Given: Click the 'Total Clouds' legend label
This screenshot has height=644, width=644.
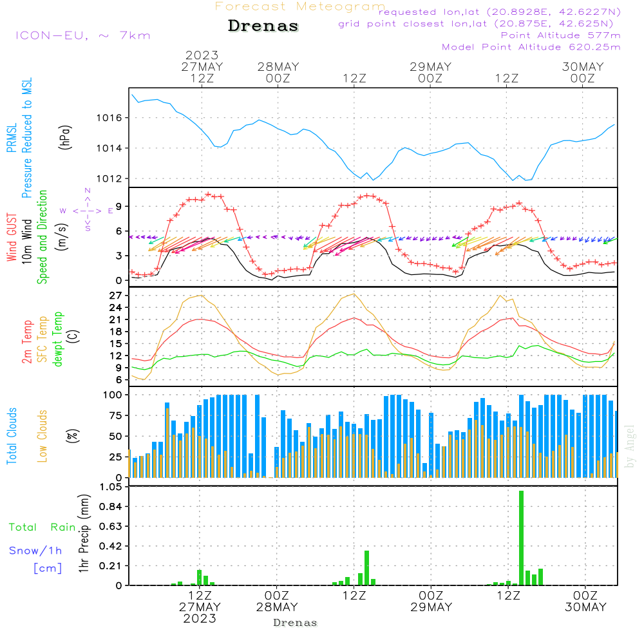Looking at the screenshot, I should click(x=12, y=436).
